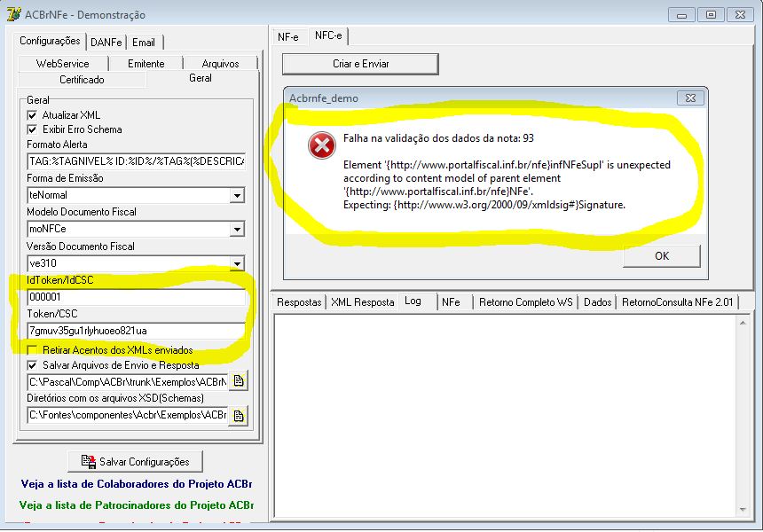This screenshot has height=532, width=763.
Task: Enable Retirar Acentos dos XMLs enviados
Action: point(32,349)
